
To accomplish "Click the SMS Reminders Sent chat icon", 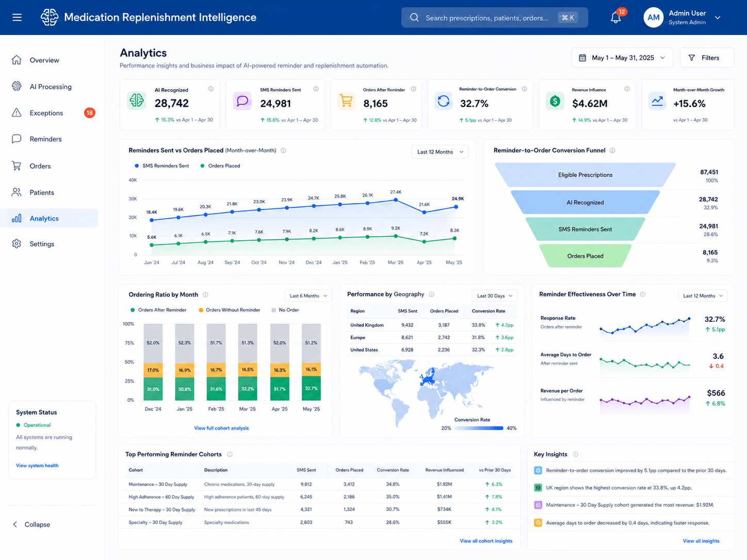I will coord(242,101).
